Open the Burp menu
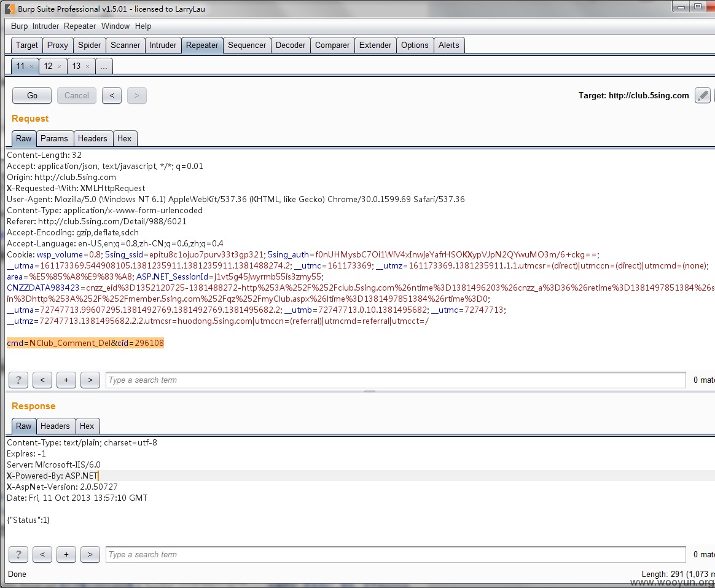715x588 pixels. (19, 26)
